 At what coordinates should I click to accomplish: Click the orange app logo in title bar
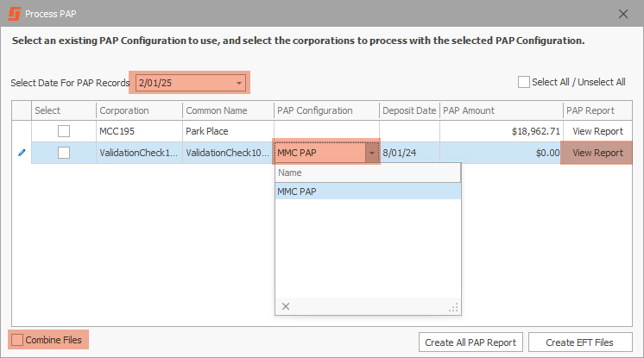click(15, 14)
